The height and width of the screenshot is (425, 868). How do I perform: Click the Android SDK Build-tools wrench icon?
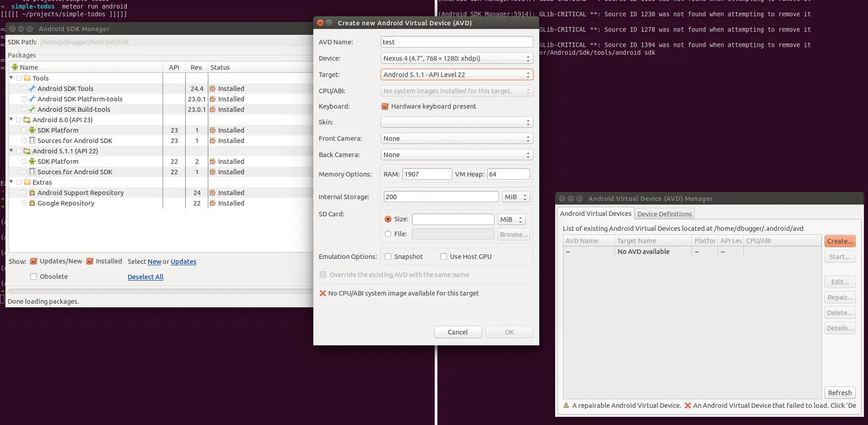pyautogui.click(x=32, y=110)
